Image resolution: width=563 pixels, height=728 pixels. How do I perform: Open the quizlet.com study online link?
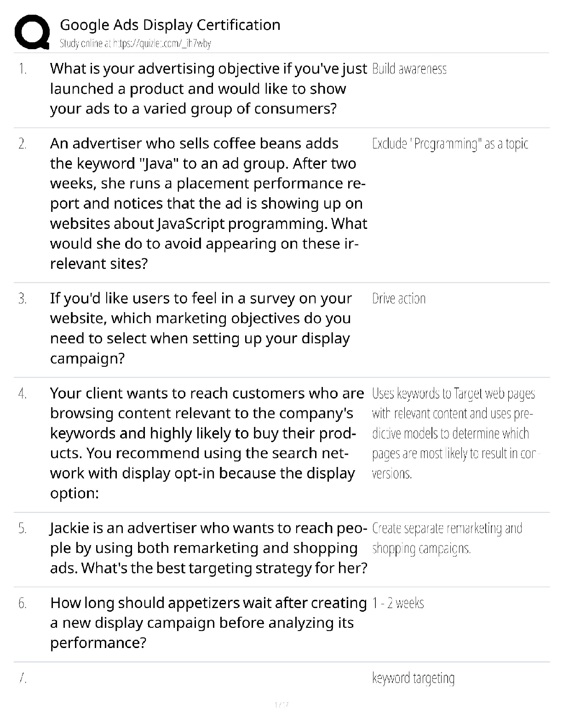click(x=135, y=44)
